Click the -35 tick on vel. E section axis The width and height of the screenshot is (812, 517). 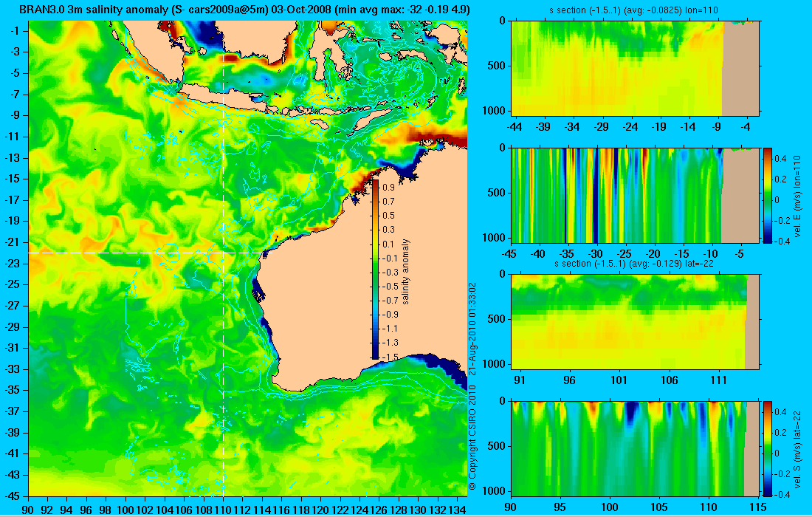(567, 253)
